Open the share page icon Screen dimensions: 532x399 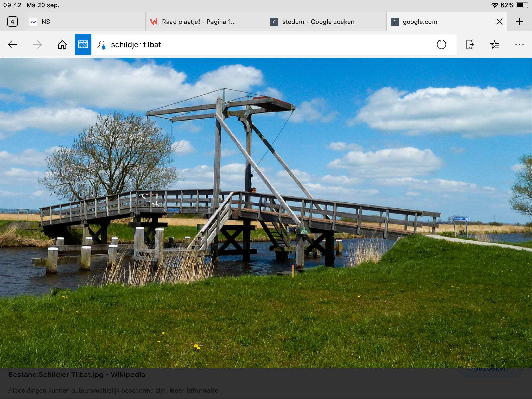tap(470, 44)
